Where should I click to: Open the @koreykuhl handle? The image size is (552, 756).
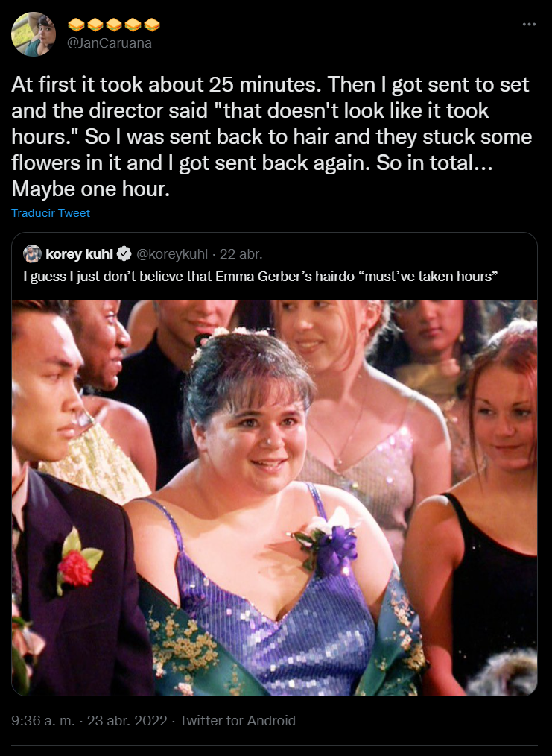pos(172,253)
